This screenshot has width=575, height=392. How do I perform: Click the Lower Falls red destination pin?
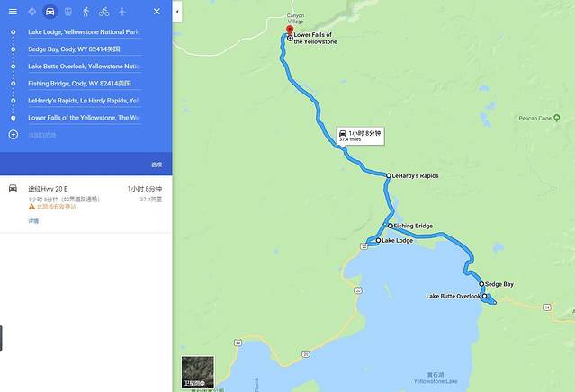290,31
